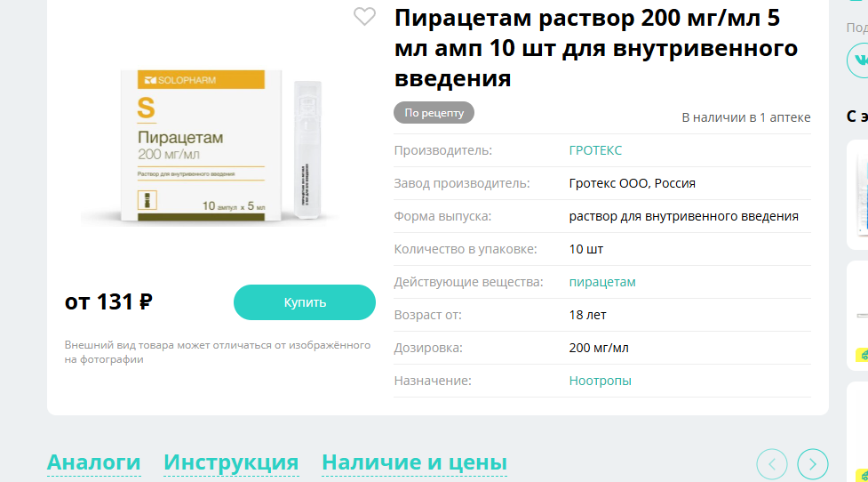The height and width of the screenshot is (482, 868).
Task: Go to previous carousel arrow
Action: pos(772,463)
